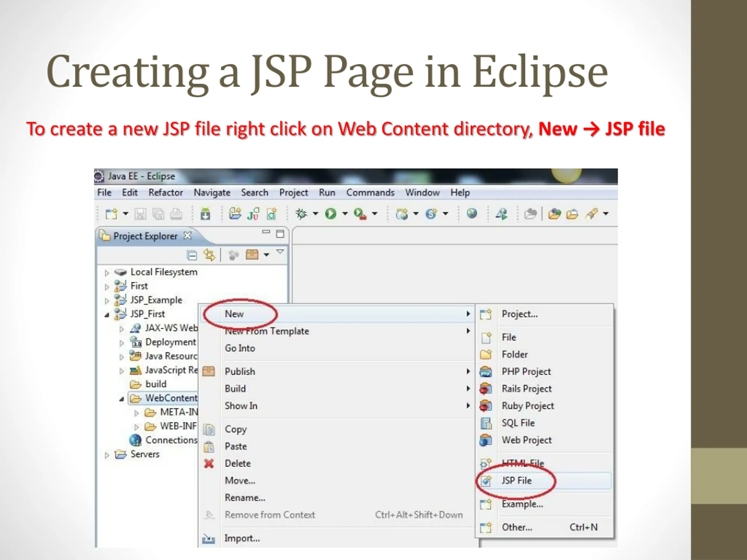Screen dimensions: 747x560
Task: Open the New wizard dropdown arrow
Action: [x=126, y=214]
